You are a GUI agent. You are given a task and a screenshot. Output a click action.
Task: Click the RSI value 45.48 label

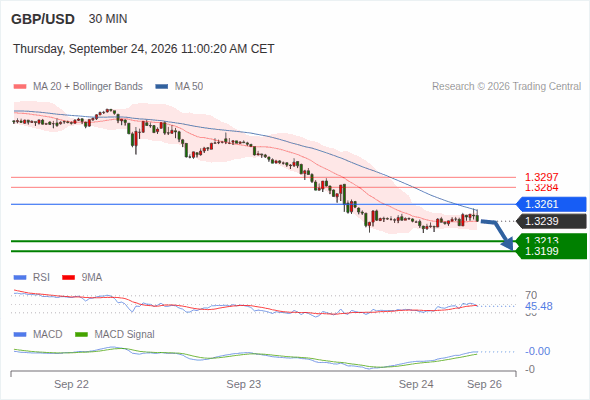539,306
